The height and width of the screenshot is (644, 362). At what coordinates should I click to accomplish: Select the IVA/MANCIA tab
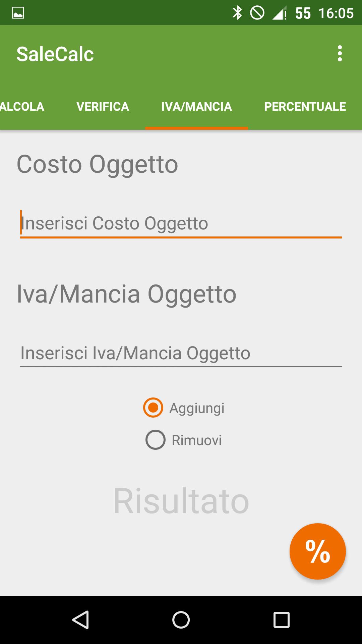196,107
